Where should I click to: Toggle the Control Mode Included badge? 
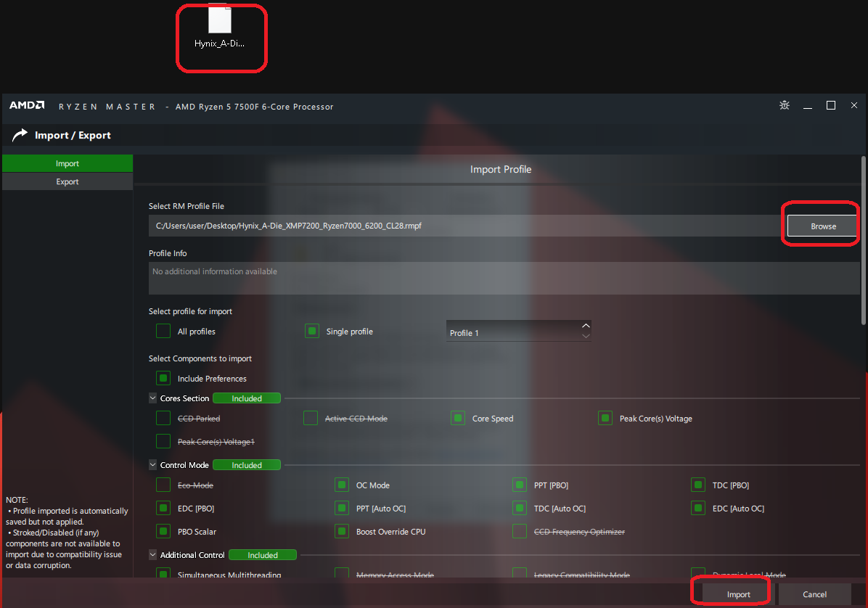[x=247, y=465]
